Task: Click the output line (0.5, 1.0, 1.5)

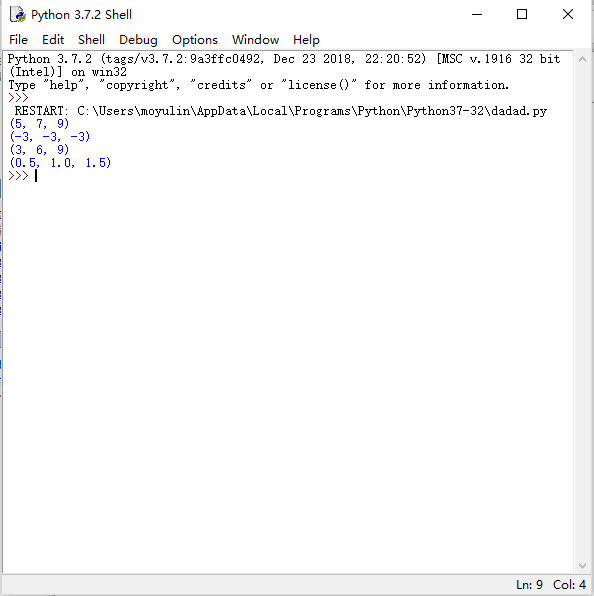Action: (60, 163)
